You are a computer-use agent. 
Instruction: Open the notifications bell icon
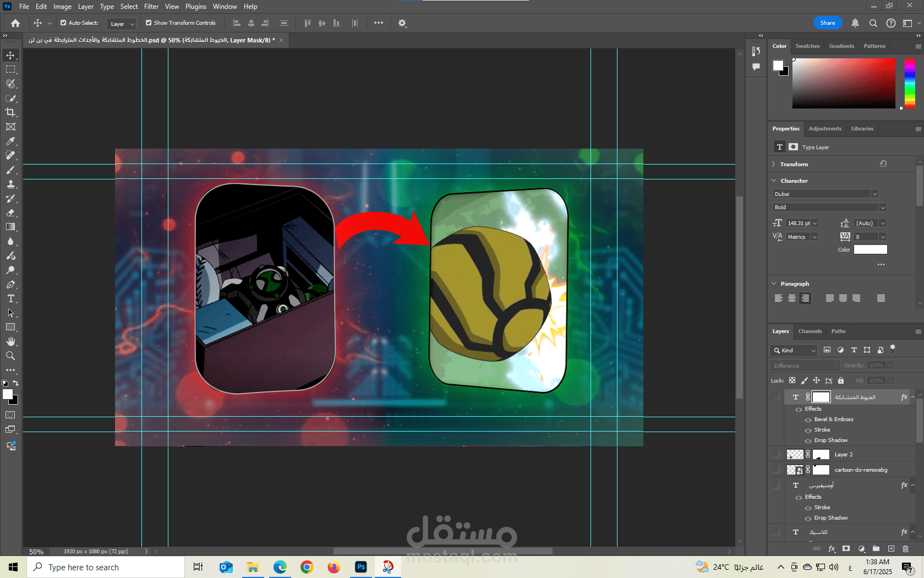[855, 23]
